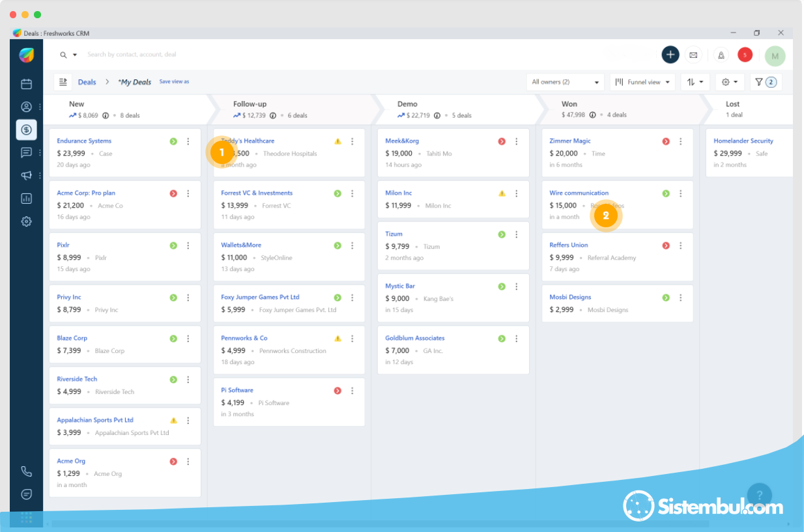This screenshot has width=804, height=532.
Task: Expand the search scope dropdown arrow
Action: point(75,55)
